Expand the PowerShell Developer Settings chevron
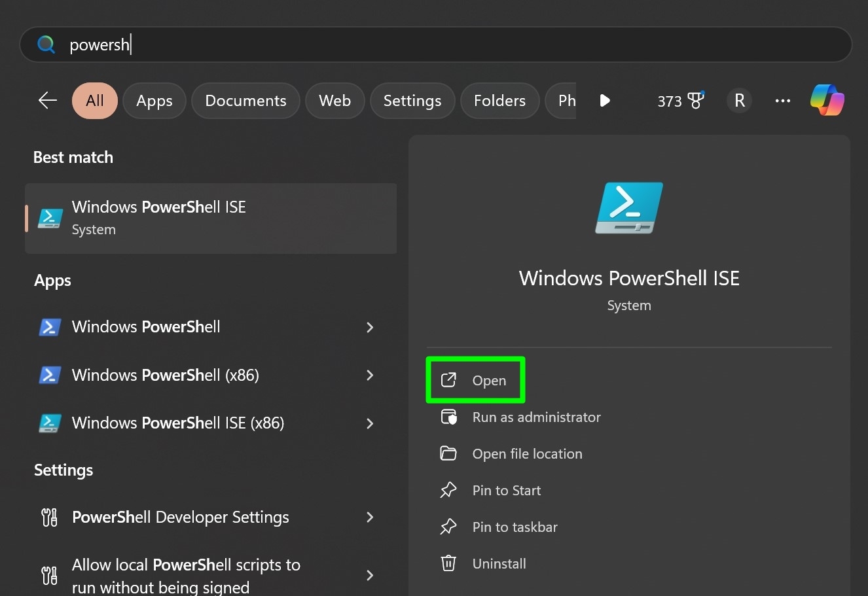 pos(370,517)
